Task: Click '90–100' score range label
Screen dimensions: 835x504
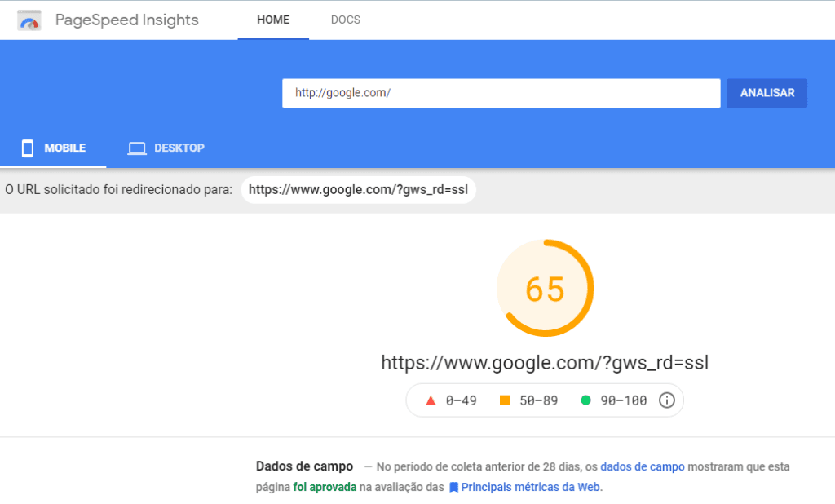Action: tap(624, 400)
